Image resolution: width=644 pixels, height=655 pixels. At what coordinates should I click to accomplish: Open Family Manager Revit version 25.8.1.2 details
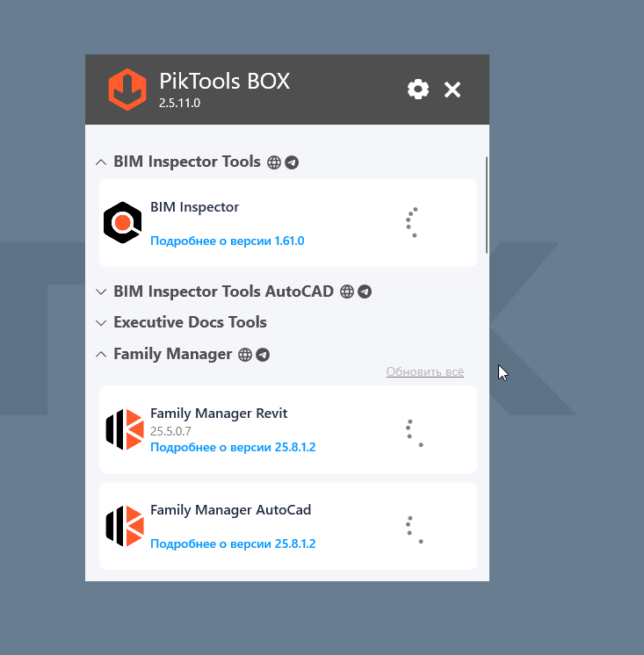click(x=233, y=448)
